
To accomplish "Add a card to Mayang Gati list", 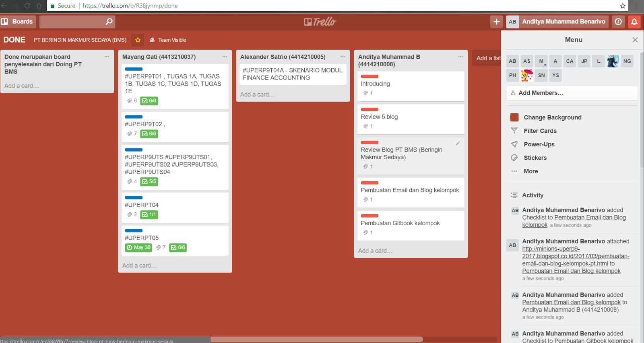I will click(140, 265).
